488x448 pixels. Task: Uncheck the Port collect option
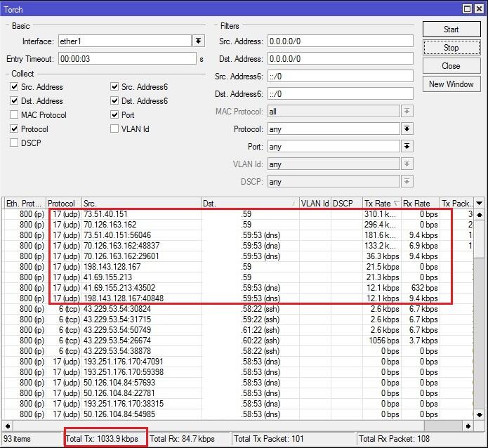point(115,115)
